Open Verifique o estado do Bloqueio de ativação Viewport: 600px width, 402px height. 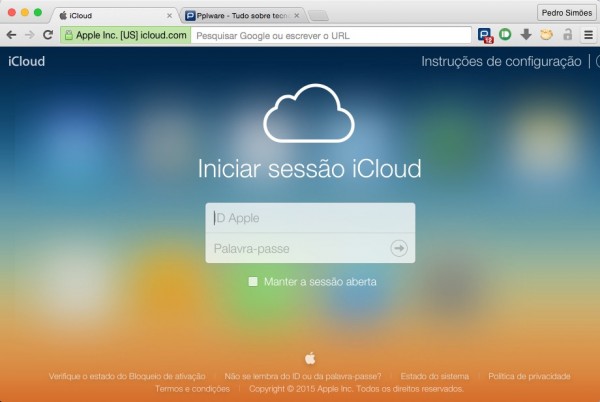point(127,376)
